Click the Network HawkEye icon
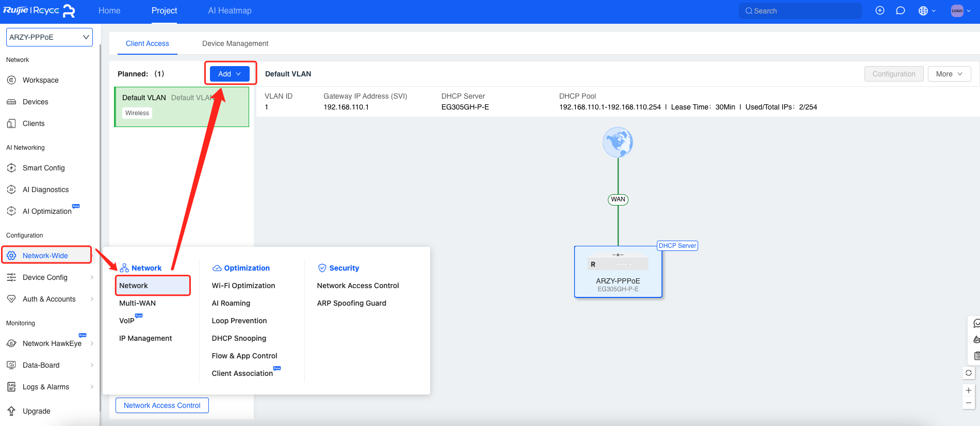980x426 pixels. pyautogui.click(x=11, y=343)
